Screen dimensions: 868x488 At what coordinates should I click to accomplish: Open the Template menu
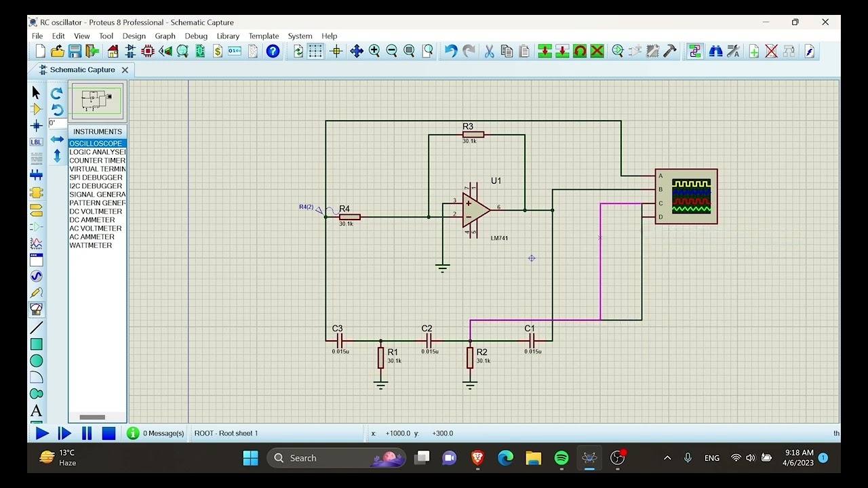point(263,36)
